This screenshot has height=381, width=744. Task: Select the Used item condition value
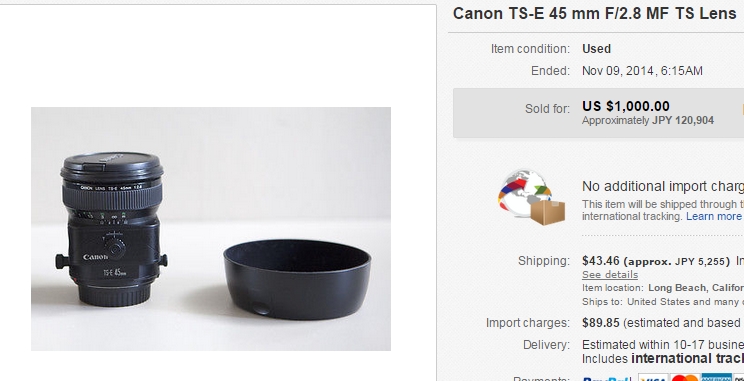596,49
